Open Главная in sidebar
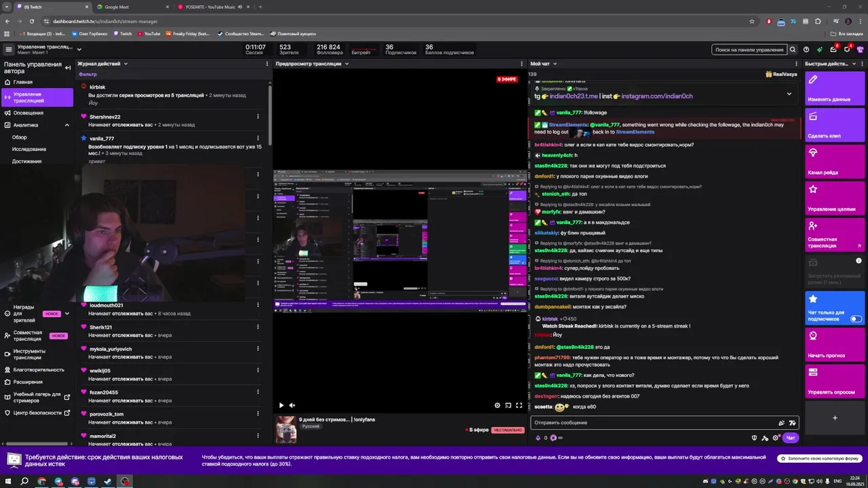Viewport: 868px width, 488px height. coord(22,82)
